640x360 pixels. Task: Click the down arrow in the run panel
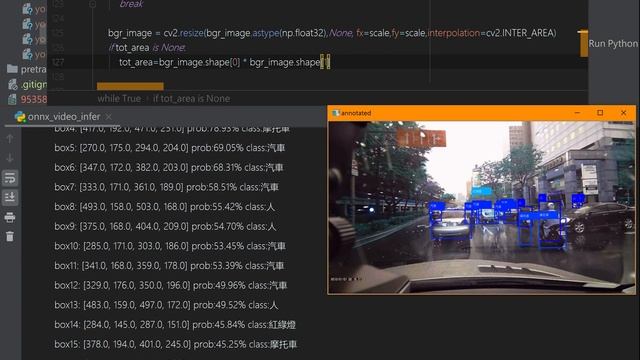coord(10,158)
